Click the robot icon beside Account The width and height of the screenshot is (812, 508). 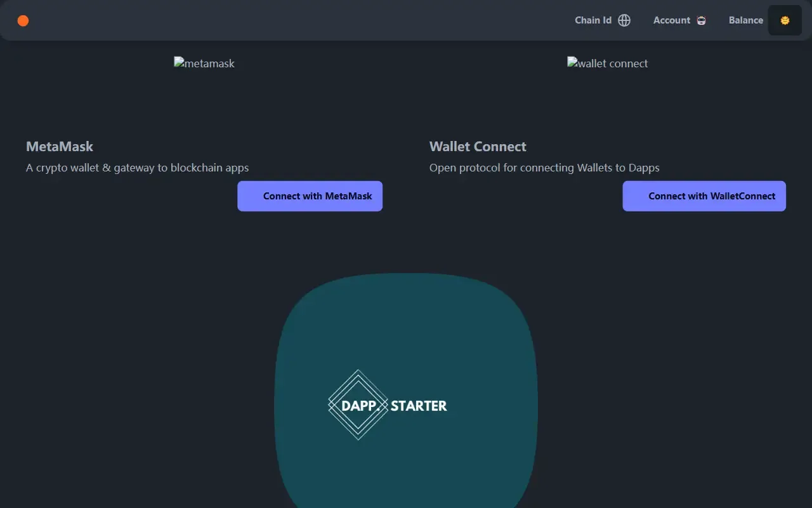pos(701,20)
